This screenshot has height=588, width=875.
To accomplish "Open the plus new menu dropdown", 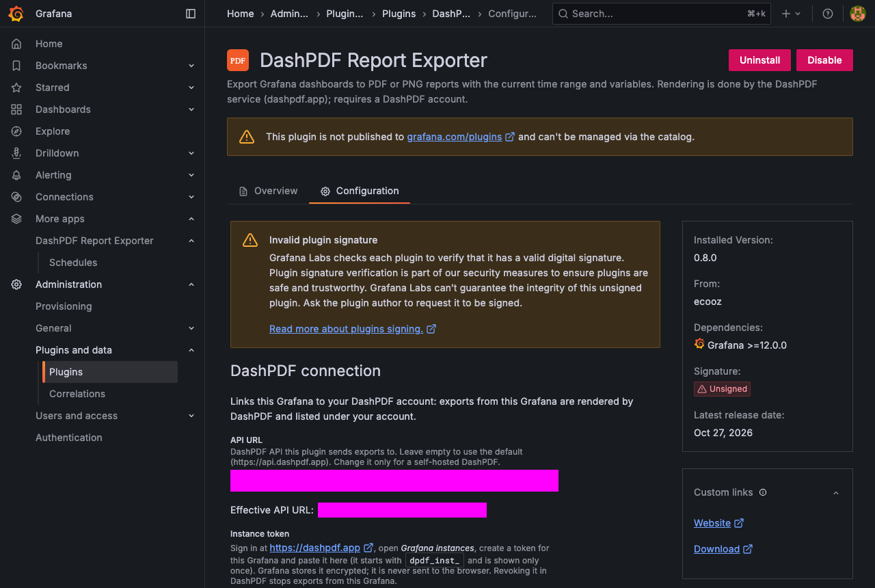I will (791, 14).
